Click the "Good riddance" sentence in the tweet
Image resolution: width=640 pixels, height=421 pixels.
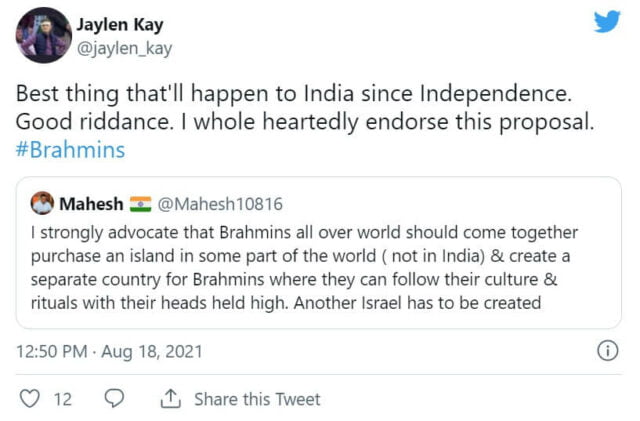point(86,121)
